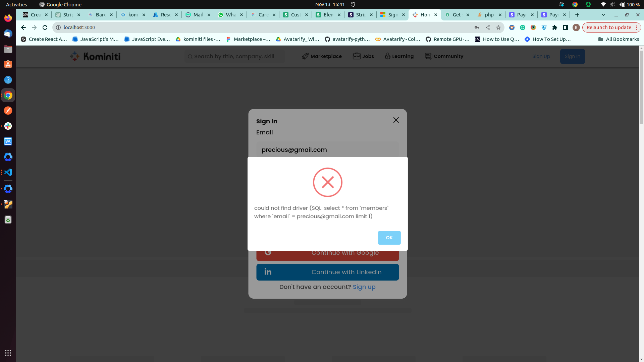Open the Chrome three-dot menu
Image resolution: width=644 pixels, height=362 pixels.
coord(637,27)
